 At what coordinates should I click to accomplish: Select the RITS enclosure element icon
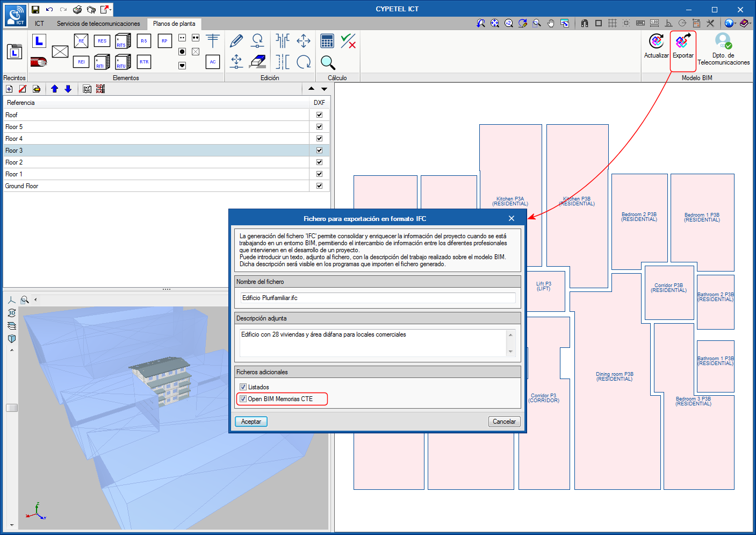pos(123,41)
